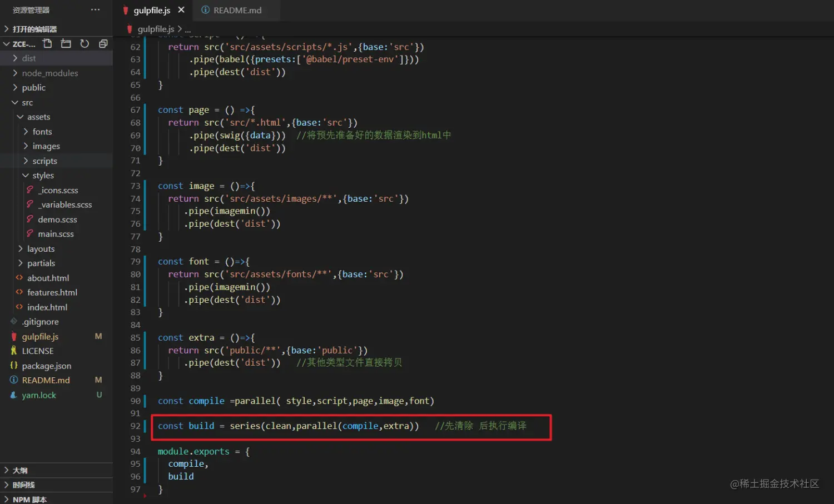Expand the partials folder
This screenshot has height=504, width=834.
[56, 263]
